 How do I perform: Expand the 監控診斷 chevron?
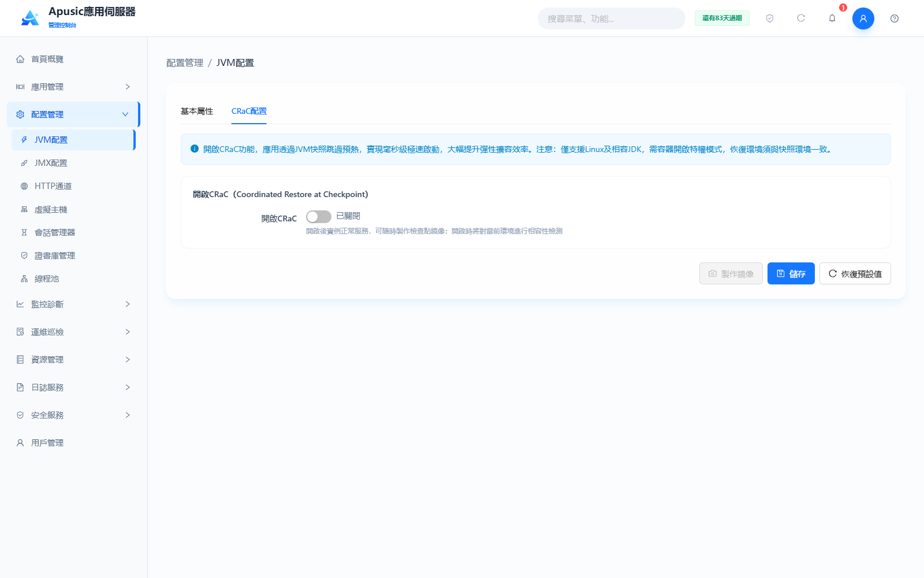pyautogui.click(x=128, y=304)
